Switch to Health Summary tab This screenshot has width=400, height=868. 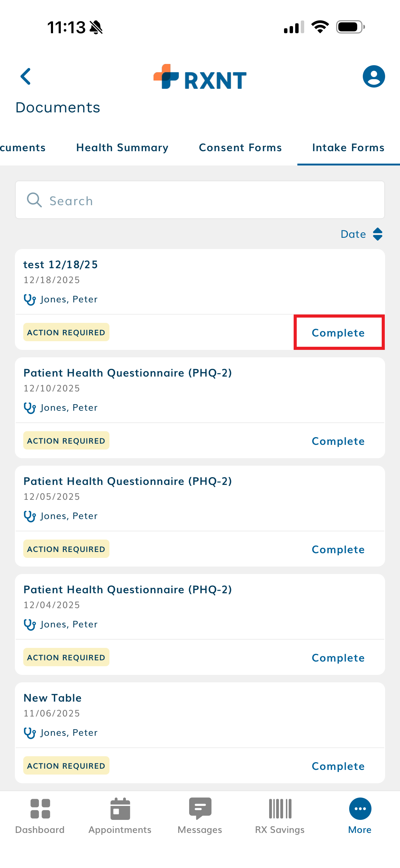coord(122,147)
